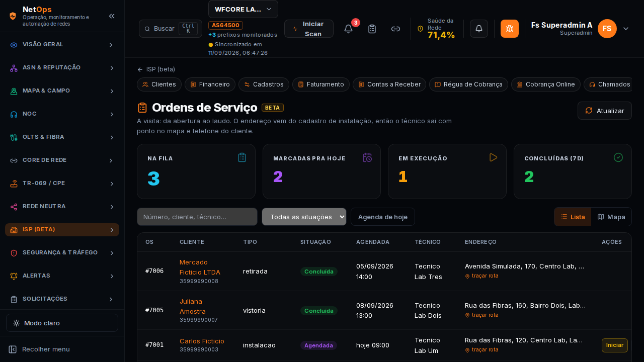This screenshot has width=644, height=362.
Task: Collapse sidebar with double-chevron icon
Action: [x=112, y=16]
